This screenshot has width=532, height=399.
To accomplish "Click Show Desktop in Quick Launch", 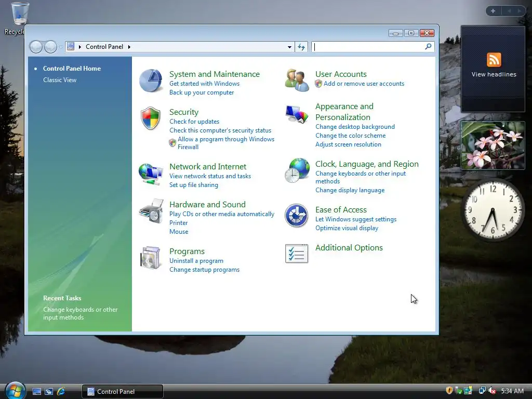I will 37,392.
